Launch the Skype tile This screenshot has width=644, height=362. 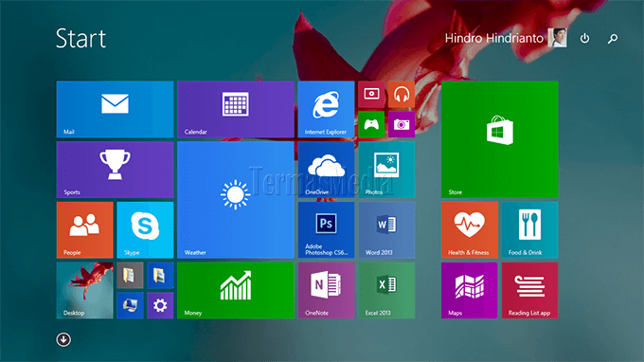pos(145,230)
